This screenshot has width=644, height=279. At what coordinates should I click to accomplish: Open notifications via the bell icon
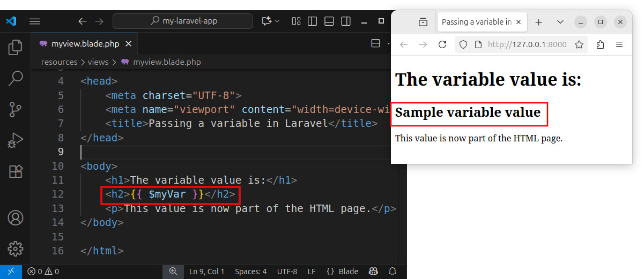pyautogui.click(x=393, y=272)
